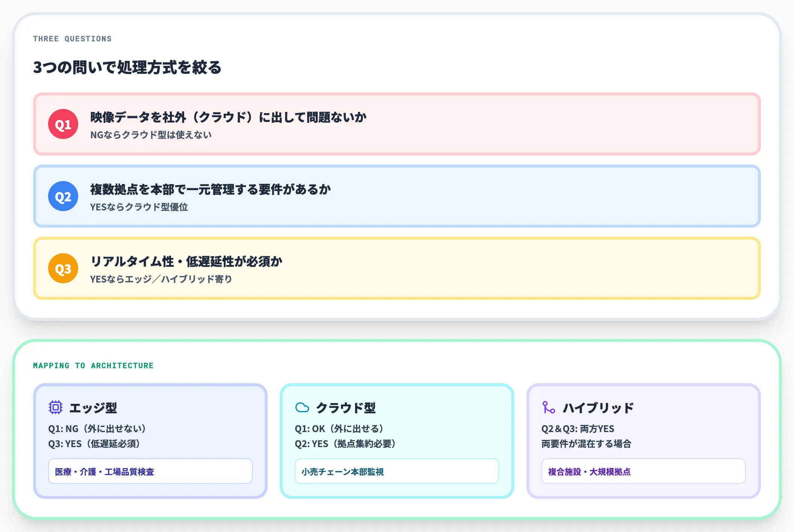Select the 複合施設・大規模拠点 tag
Image resolution: width=794 pixels, height=532 pixels.
coord(644,471)
